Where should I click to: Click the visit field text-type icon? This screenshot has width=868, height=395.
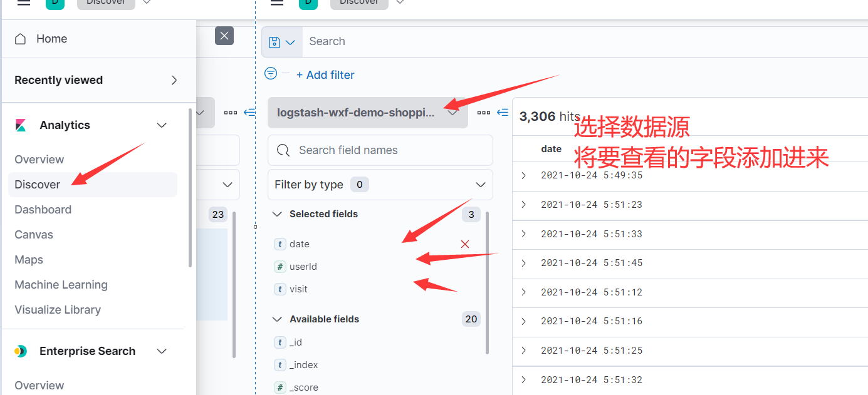pos(280,289)
